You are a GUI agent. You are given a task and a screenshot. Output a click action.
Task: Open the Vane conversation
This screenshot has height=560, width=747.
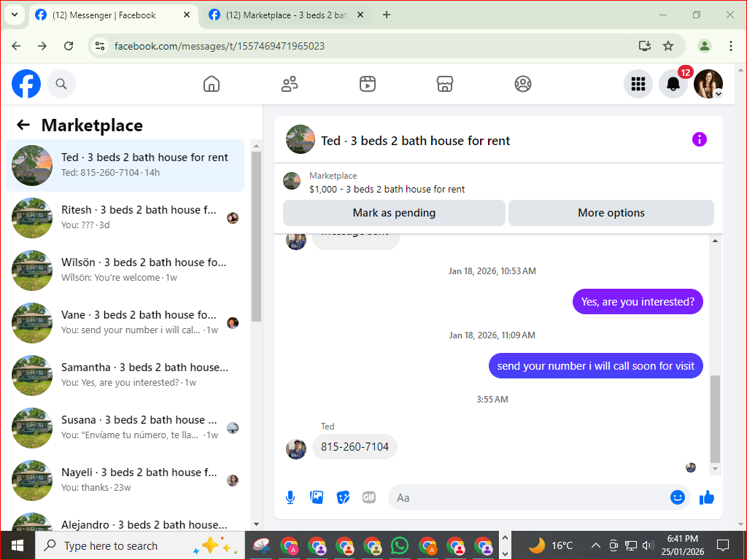point(125,322)
